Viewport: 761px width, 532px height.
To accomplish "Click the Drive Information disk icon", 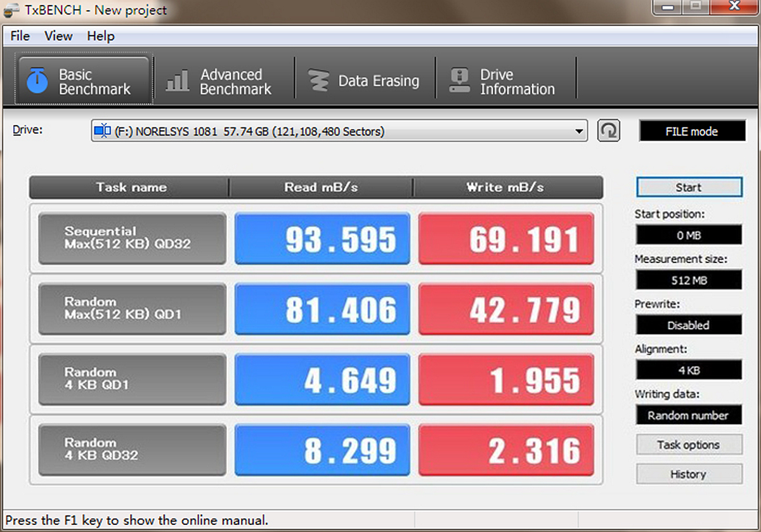I will click(x=459, y=81).
